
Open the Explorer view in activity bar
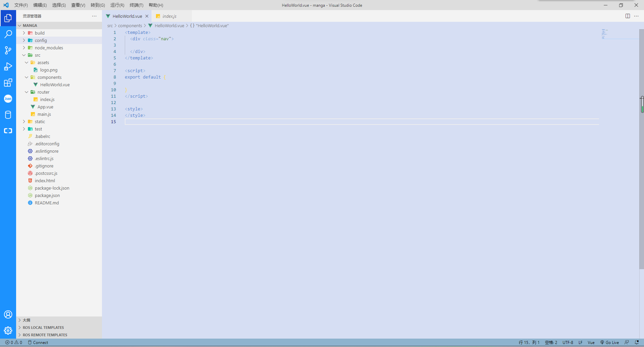click(x=8, y=18)
